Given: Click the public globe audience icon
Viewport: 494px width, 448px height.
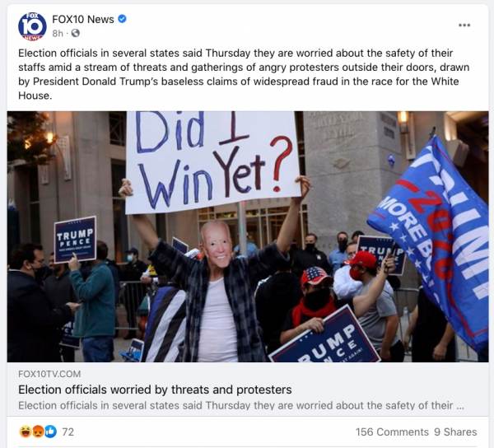Looking at the screenshot, I should (75, 33).
